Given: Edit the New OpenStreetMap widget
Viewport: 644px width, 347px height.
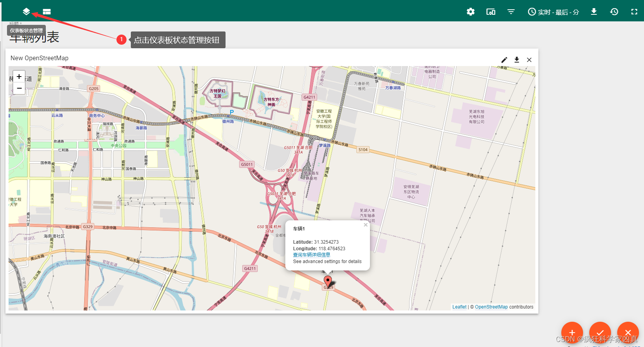Looking at the screenshot, I should pyautogui.click(x=504, y=60).
